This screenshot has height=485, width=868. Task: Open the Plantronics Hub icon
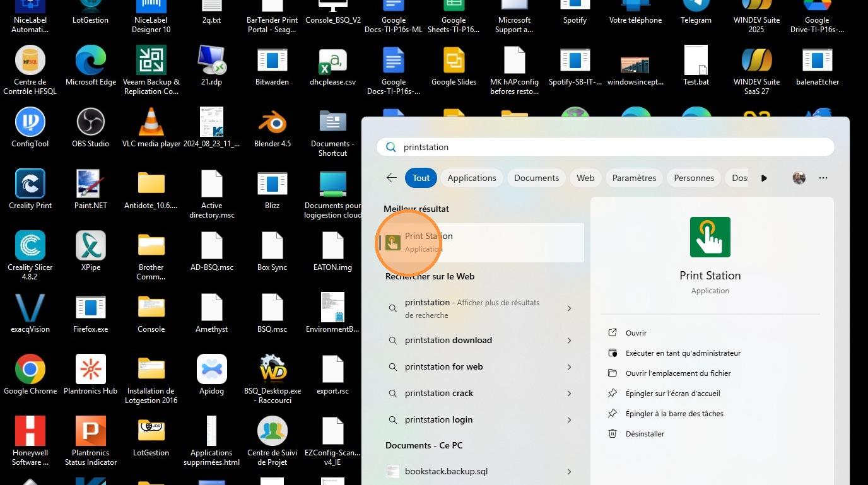pyautogui.click(x=90, y=375)
